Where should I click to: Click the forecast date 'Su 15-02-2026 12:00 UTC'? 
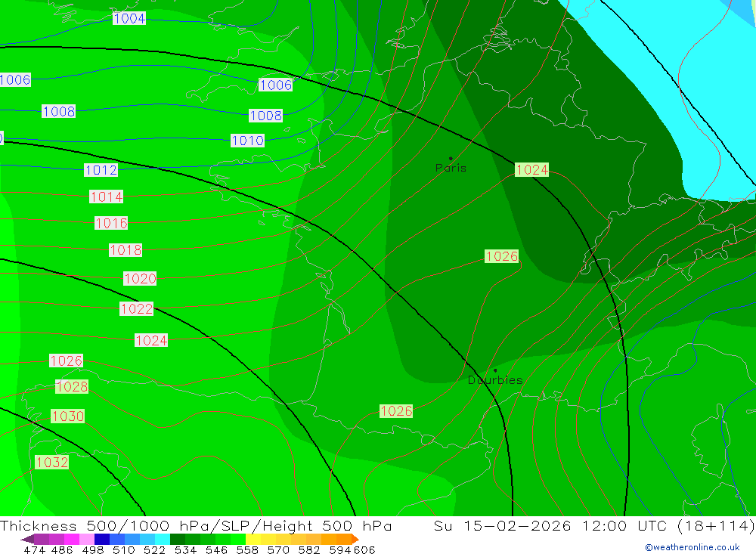point(550,525)
